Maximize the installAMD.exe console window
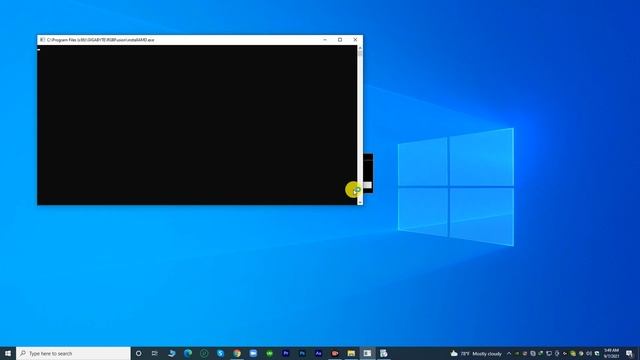 click(340, 40)
